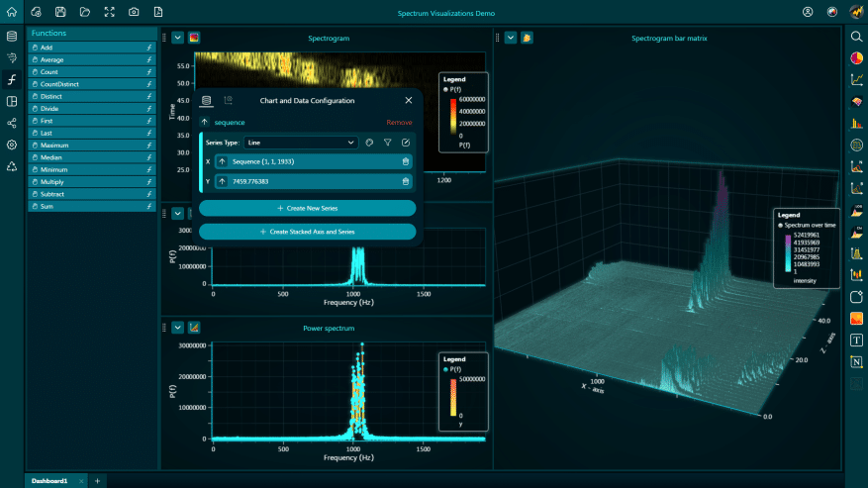The width and height of the screenshot is (868, 488).
Task: Toggle the Spectrum over time legend marker
Action: (780, 226)
